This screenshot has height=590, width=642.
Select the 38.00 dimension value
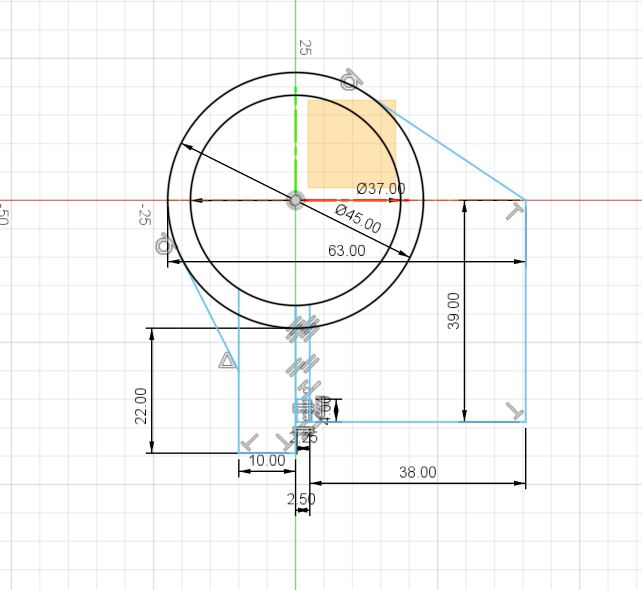[418, 472]
